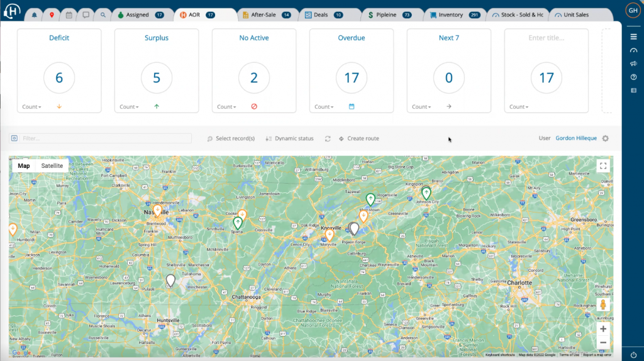Screen dimensions: 644x361
Task: Open Keyboard shortcuts map link
Action: pyautogui.click(x=500, y=355)
